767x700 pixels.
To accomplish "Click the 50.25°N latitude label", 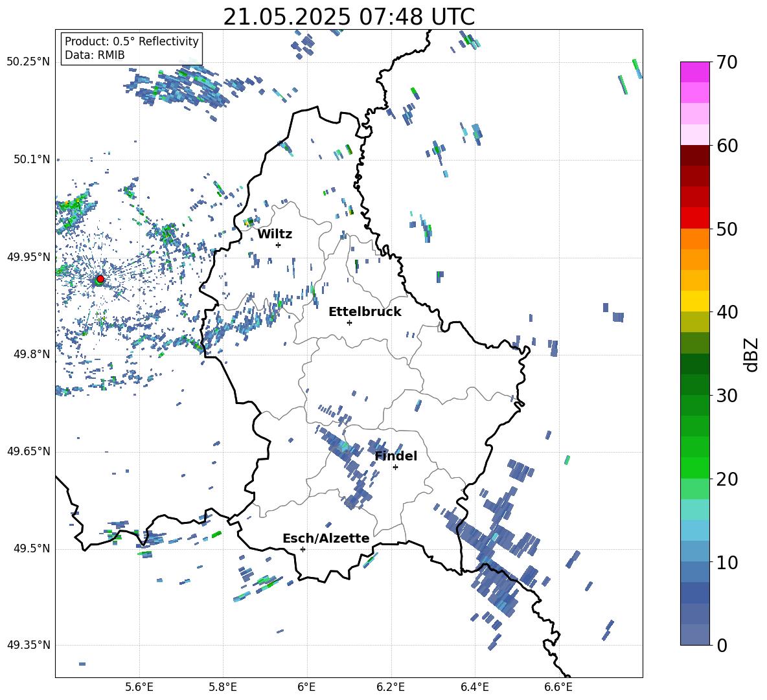I will point(29,62).
